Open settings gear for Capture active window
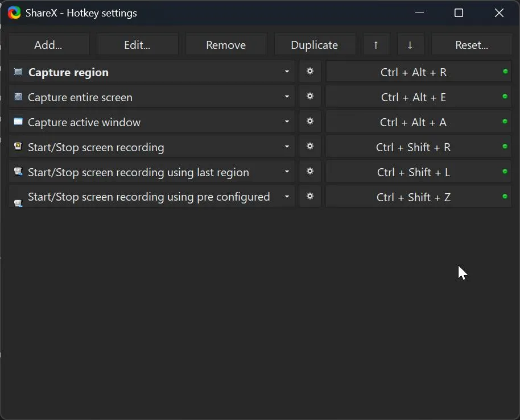Viewport: 520px width, 420px height. pyautogui.click(x=310, y=122)
